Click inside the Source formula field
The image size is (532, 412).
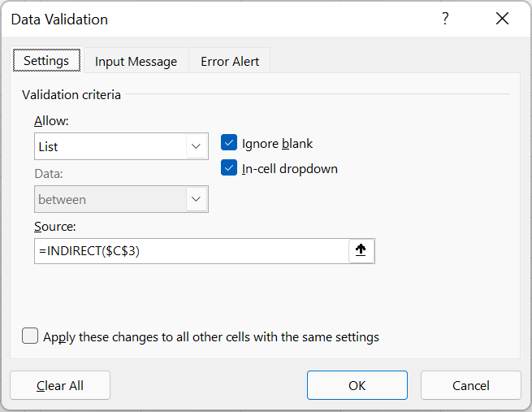192,251
